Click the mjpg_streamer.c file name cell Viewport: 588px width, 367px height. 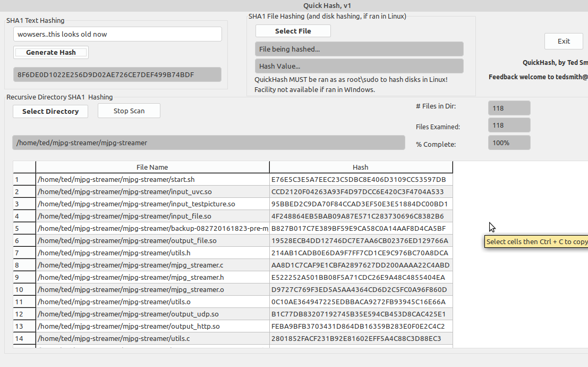coord(152,265)
